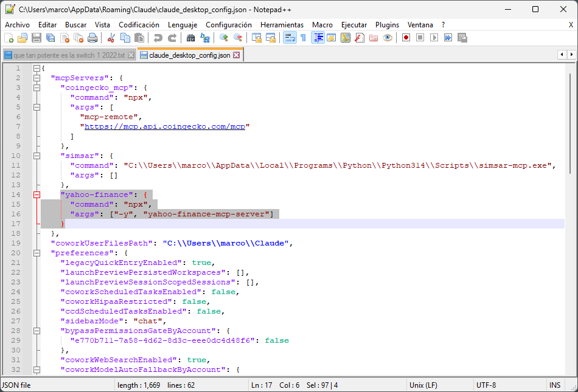Close the claude_desktop_config.json tab with its X
The height and width of the screenshot is (392, 578).
coord(236,55)
